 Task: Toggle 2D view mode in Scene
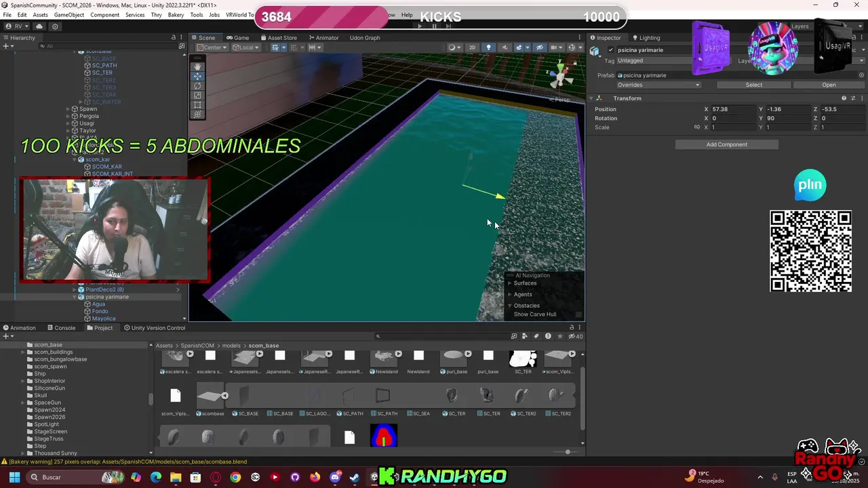point(473,47)
